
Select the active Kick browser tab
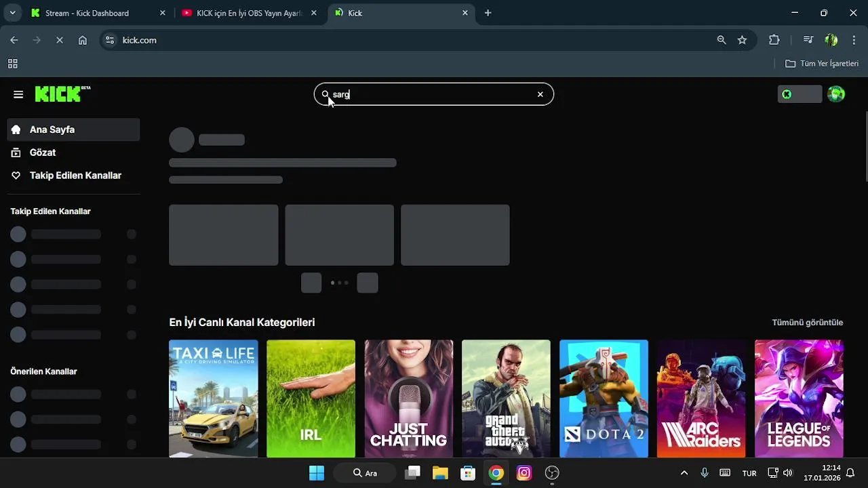400,13
